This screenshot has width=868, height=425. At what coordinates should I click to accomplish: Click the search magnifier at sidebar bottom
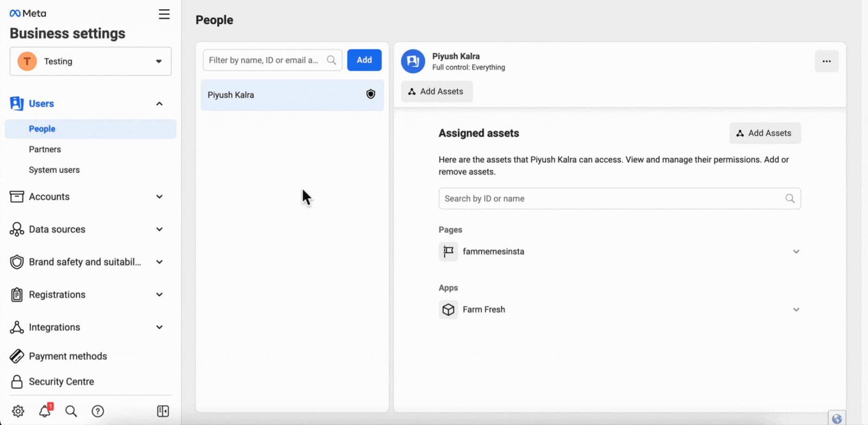pos(71,411)
